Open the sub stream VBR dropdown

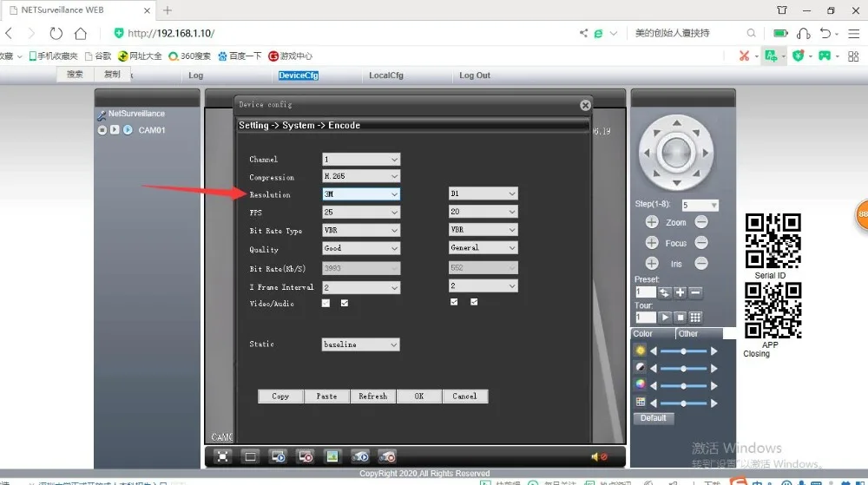[x=483, y=230]
